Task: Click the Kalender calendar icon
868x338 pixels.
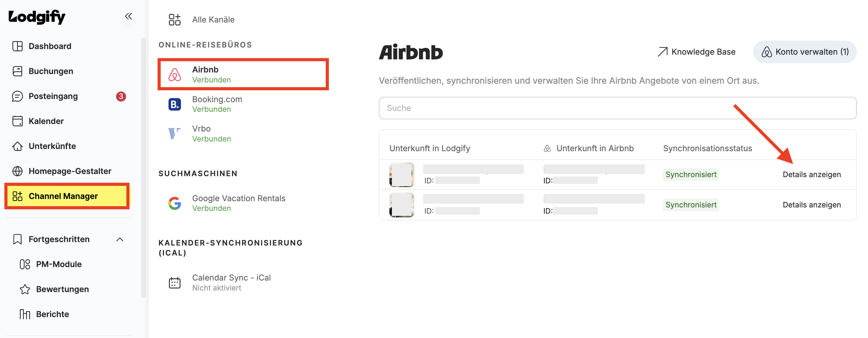Action: click(17, 121)
